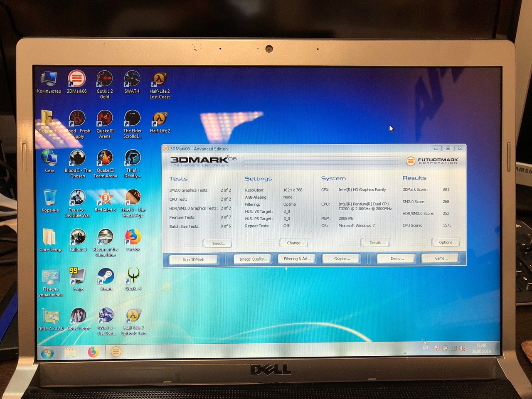The height and width of the screenshot is (399, 532).
Task: Click the EN language indicator in the tray
Action: [x=425, y=348]
